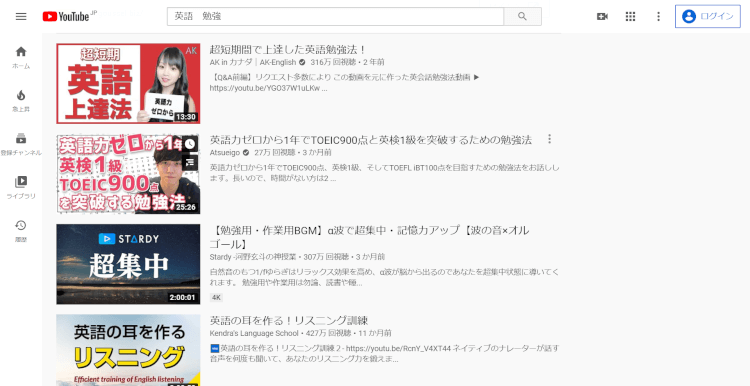Open the STARDY 超集中 video thumbnail
This screenshot has height=386, width=750.
point(128,264)
